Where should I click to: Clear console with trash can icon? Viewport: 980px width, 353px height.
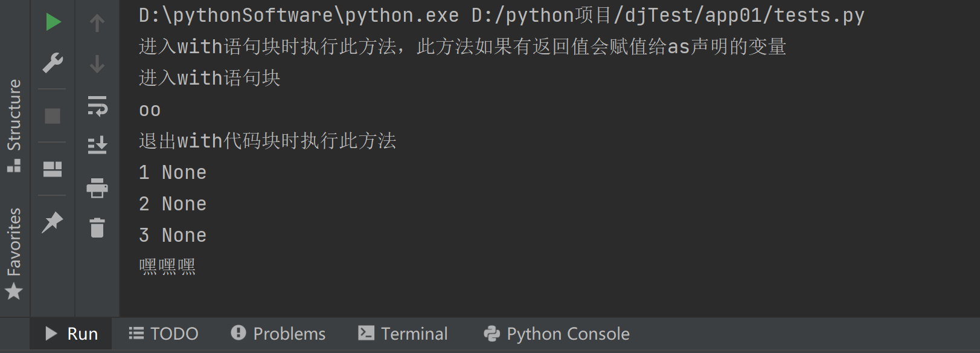coord(97,228)
